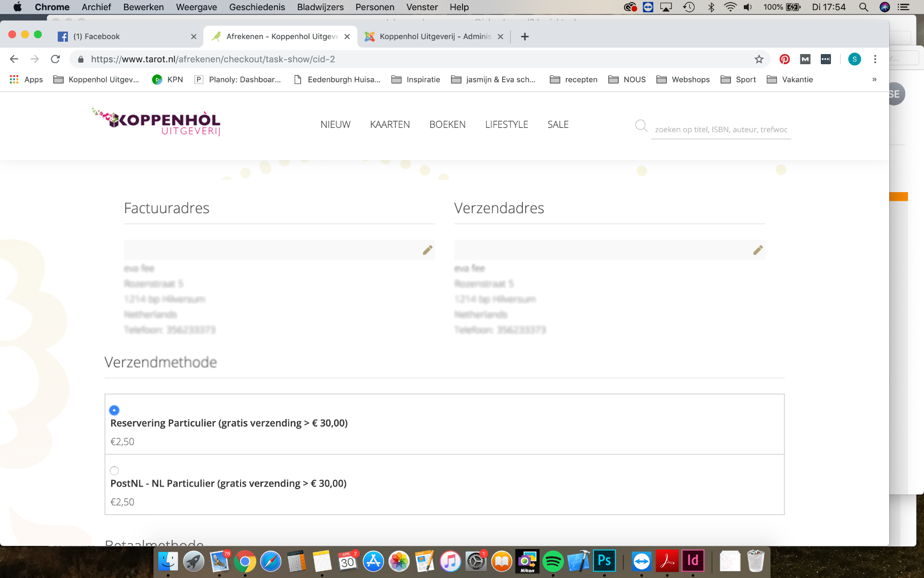Open the NOUS bookmark folder
The width and height of the screenshot is (924, 578).
tap(627, 80)
